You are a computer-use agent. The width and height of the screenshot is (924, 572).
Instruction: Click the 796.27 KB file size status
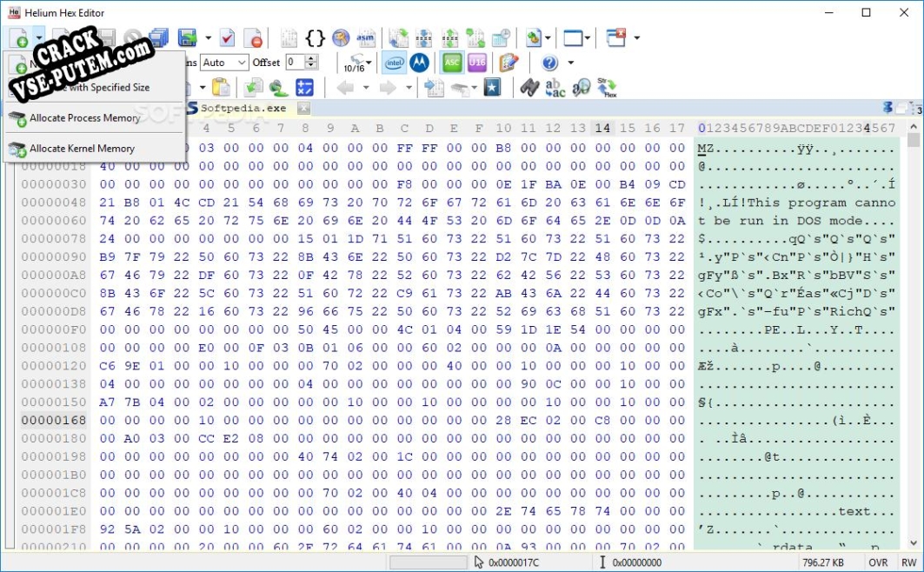tap(823, 562)
